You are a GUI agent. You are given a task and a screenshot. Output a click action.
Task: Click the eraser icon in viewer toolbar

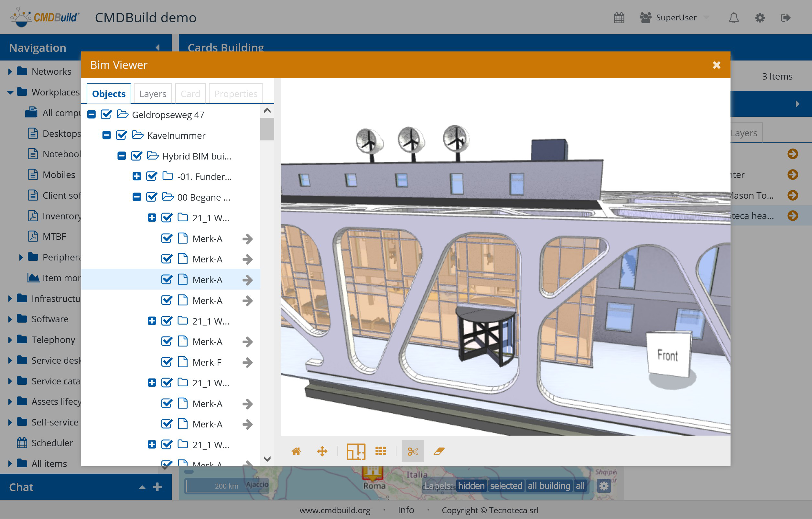[x=439, y=451]
